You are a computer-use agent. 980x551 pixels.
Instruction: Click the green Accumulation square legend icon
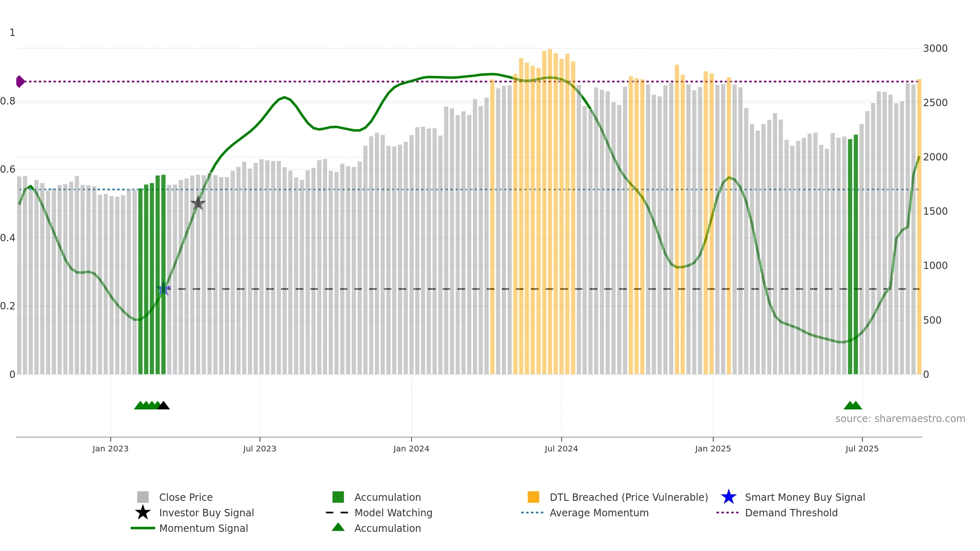coord(338,497)
